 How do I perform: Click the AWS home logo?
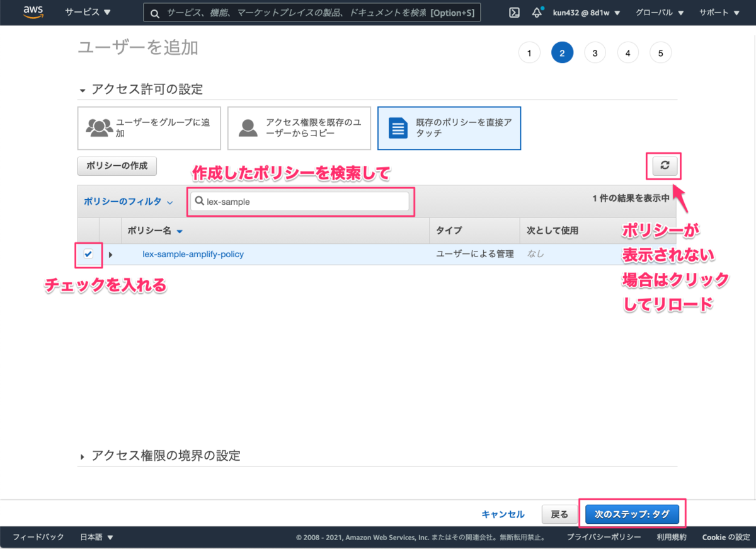click(x=32, y=12)
